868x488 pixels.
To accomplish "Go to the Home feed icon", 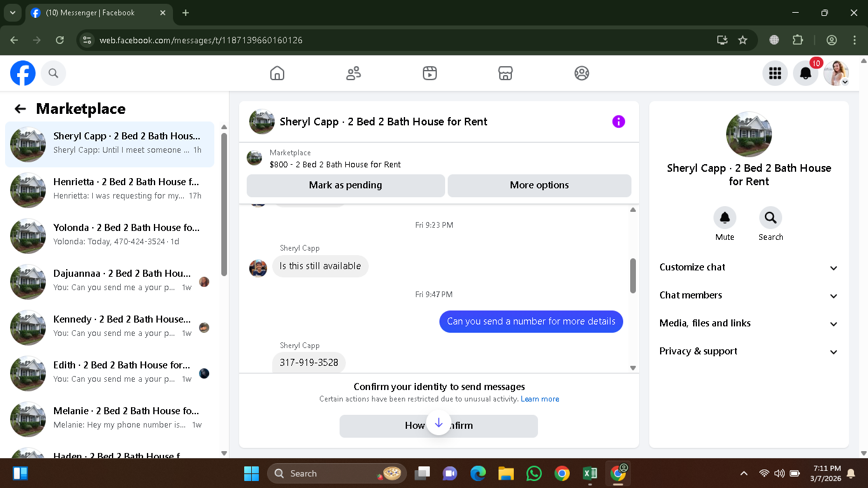I will pos(277,73).
